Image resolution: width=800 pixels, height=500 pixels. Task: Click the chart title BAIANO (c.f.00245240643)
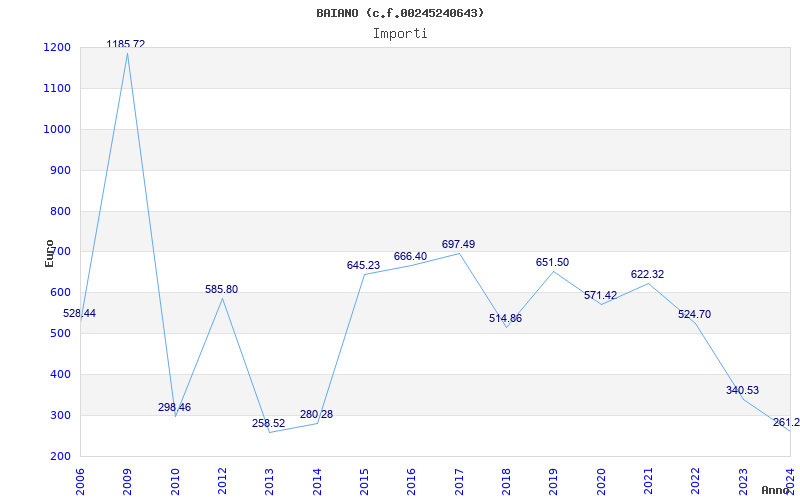400,13
